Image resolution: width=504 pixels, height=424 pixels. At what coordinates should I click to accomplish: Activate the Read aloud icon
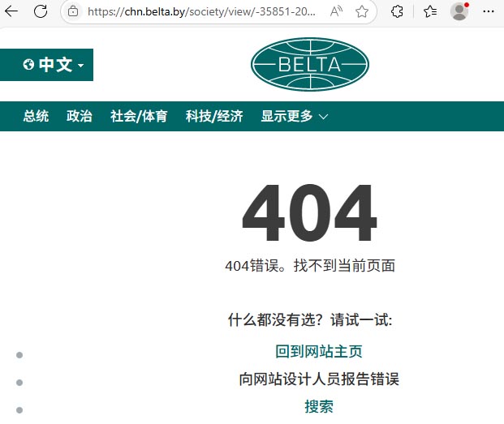pos(336,12)
